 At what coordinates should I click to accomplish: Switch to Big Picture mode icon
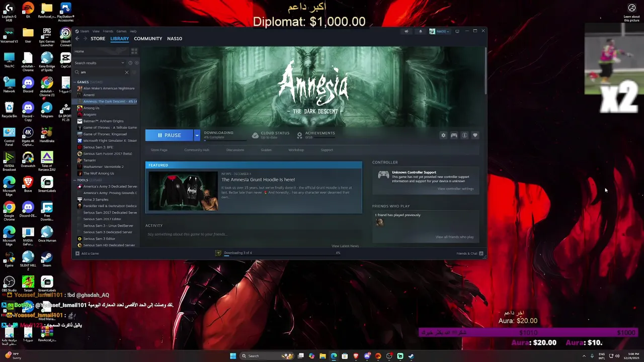point(457,31)
